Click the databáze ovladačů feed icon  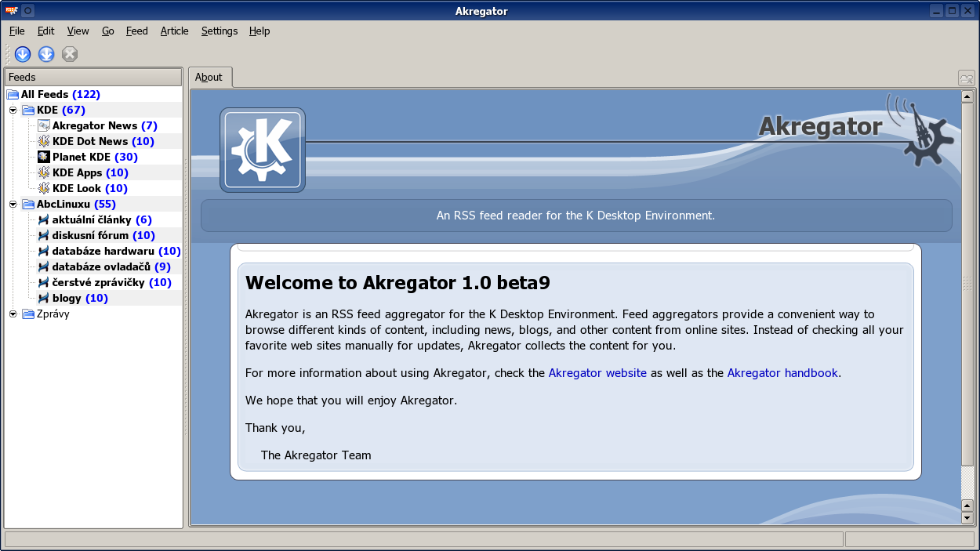point(44,266)
